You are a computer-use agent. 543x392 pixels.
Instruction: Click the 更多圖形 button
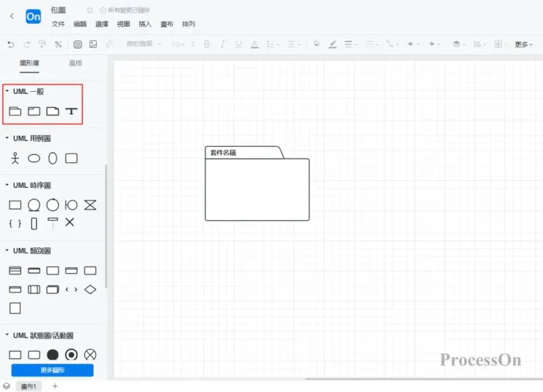tap(52, 370)
